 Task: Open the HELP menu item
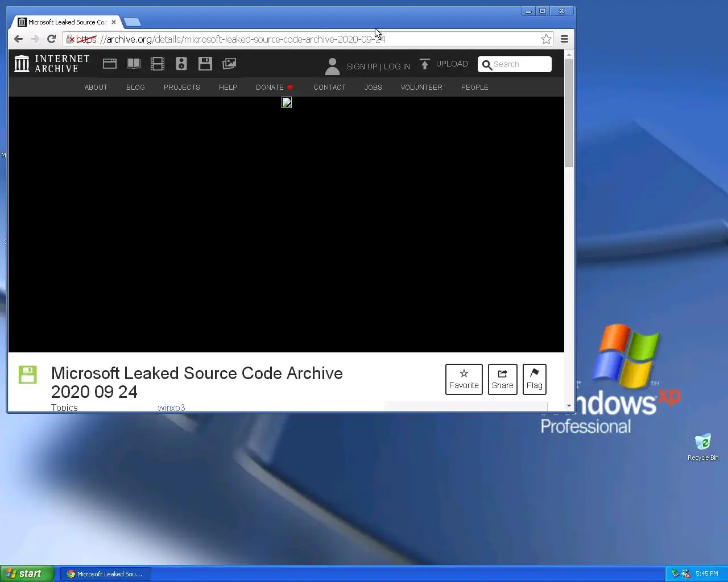tap(228, 88)
